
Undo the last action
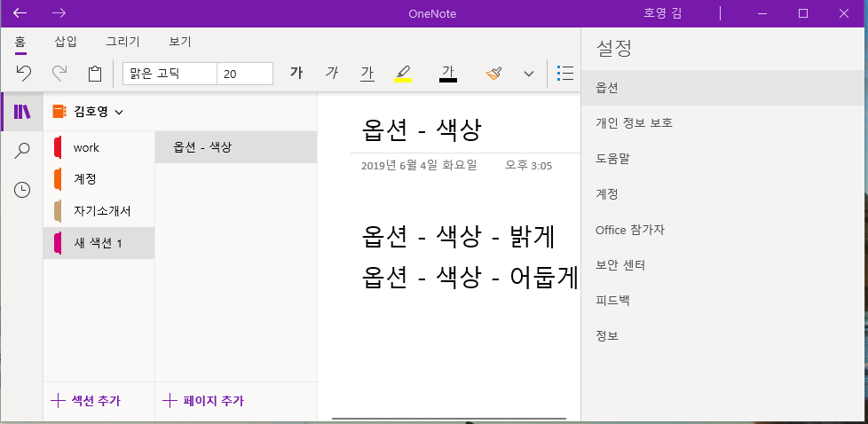[x=23, y=74]
